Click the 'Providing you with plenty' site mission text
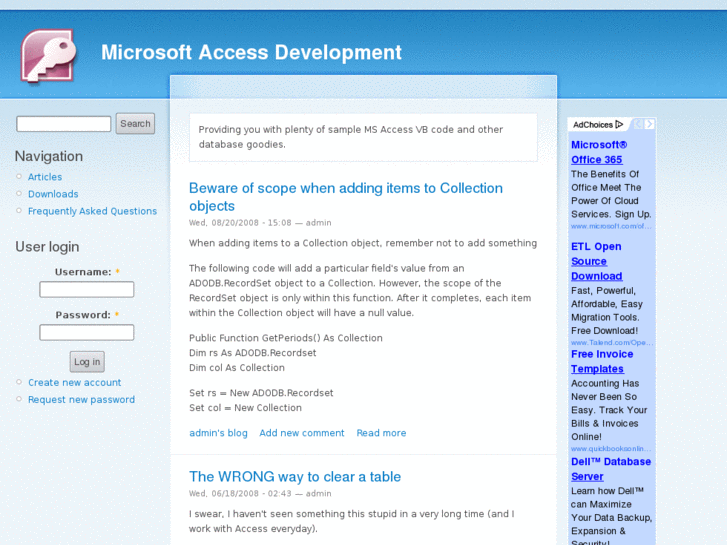The height and width of the screenshot is (545, 727). coord(351,137)
